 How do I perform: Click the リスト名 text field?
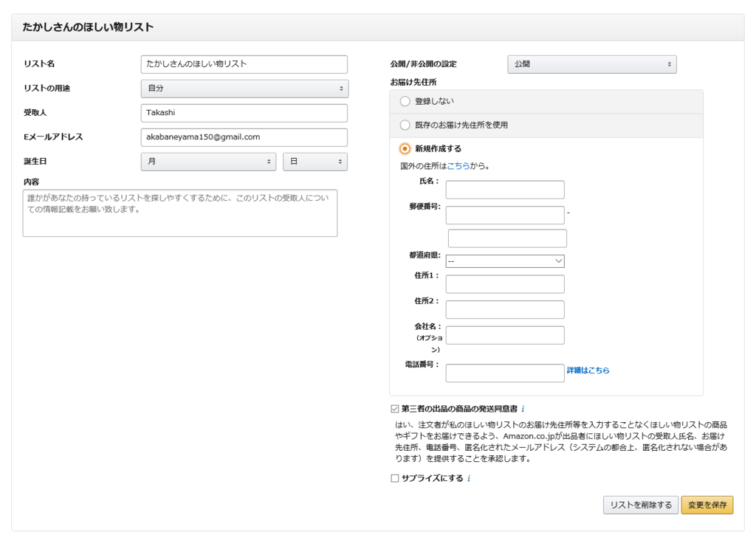244,64
